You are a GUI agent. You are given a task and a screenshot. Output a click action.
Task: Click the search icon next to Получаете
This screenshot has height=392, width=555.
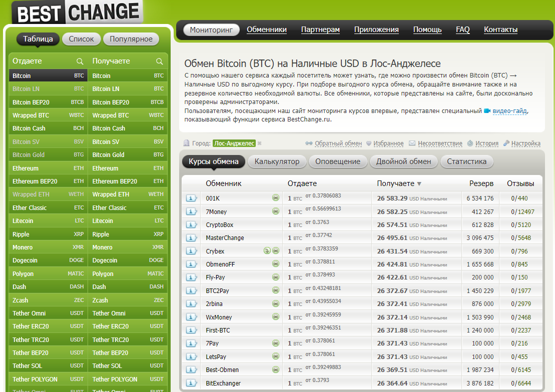click(x=160, y=61)
